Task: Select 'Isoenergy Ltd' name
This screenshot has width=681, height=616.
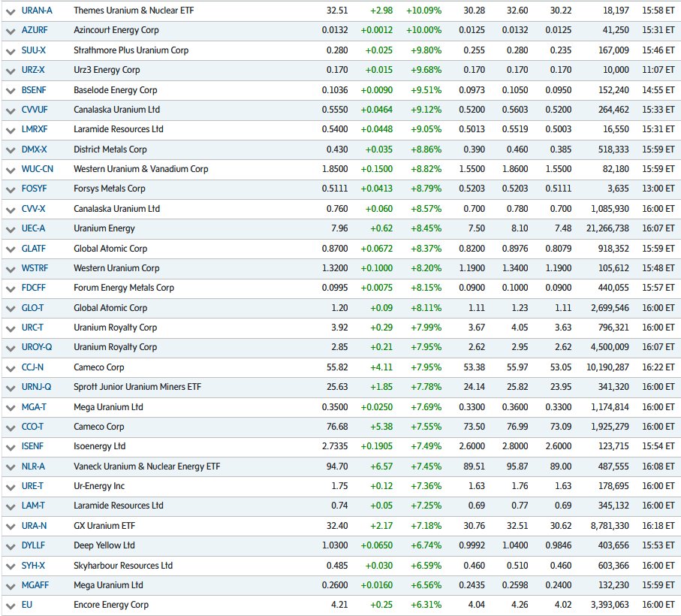Action: (x=99, y=446)
